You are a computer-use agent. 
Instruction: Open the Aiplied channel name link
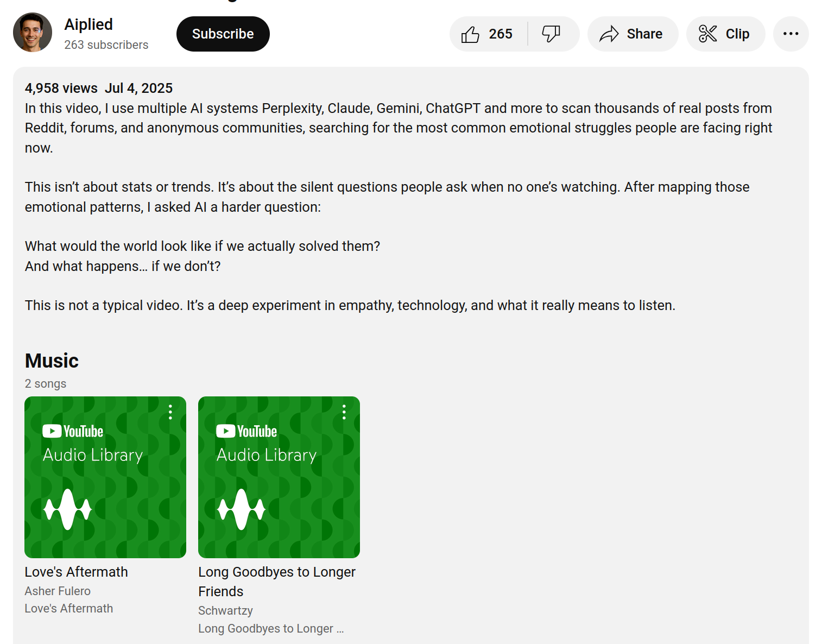pyautogui.click(x=88, y=24)
